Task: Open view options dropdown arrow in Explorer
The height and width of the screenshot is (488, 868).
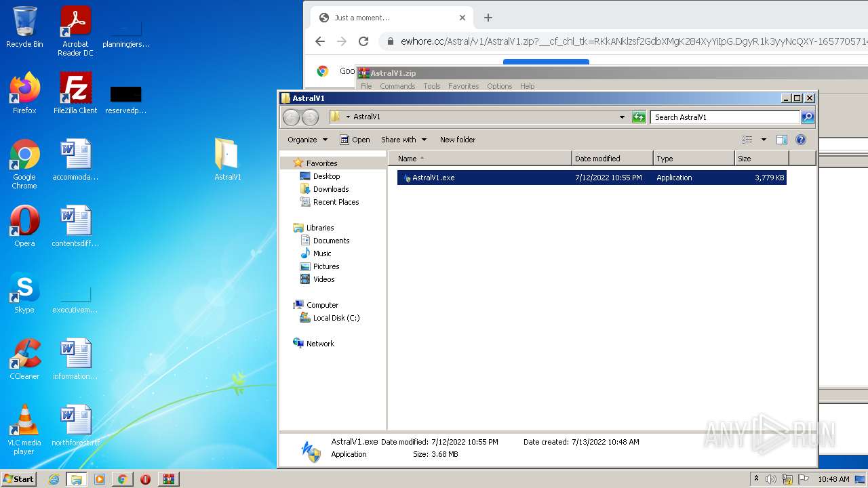Action: pyautogui.click(x=764, y=140)
